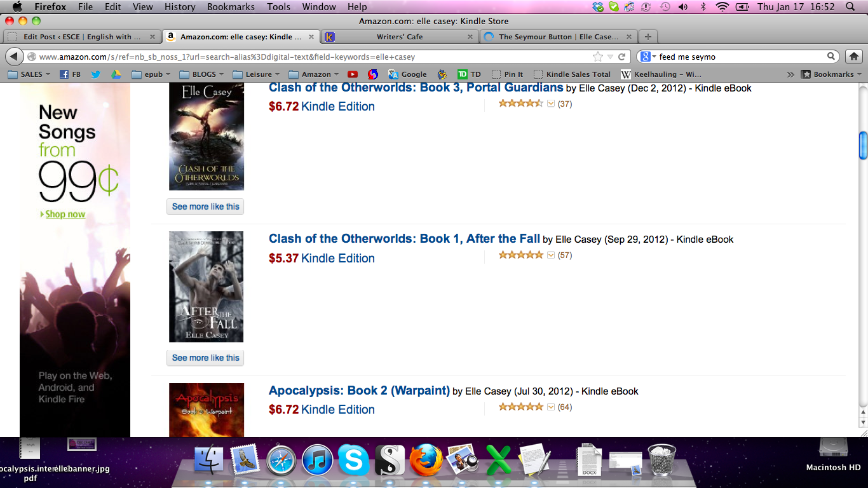The width and height of the screenshot is (868, 488).
Task: Click the vertical scrollbar thumb
Action: pyautogui.click(x=863, y=146)
